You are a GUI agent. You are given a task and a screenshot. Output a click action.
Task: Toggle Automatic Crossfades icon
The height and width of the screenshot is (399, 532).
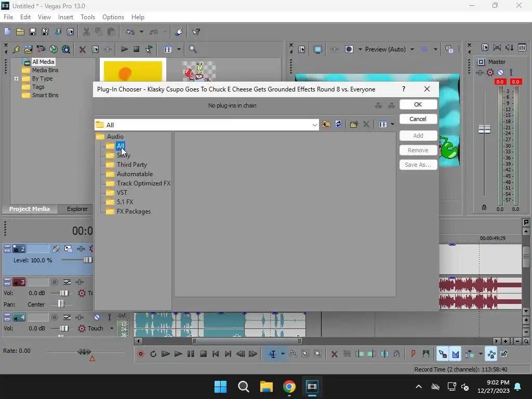(x=456, y=354)
